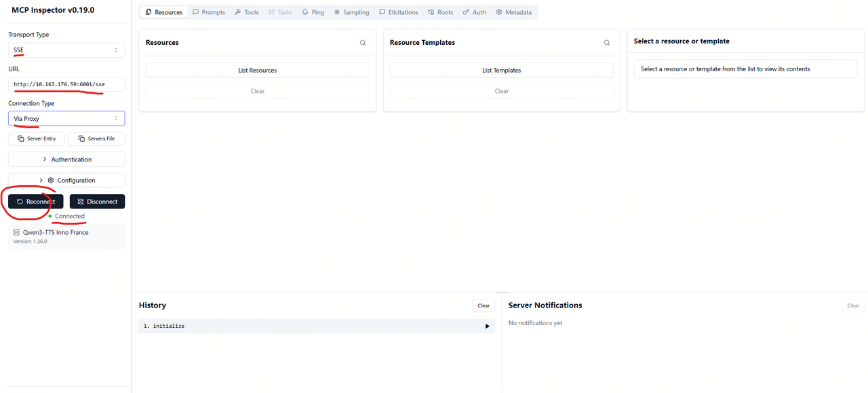
Task: Click the URL input field
Action: pos(66,84)
